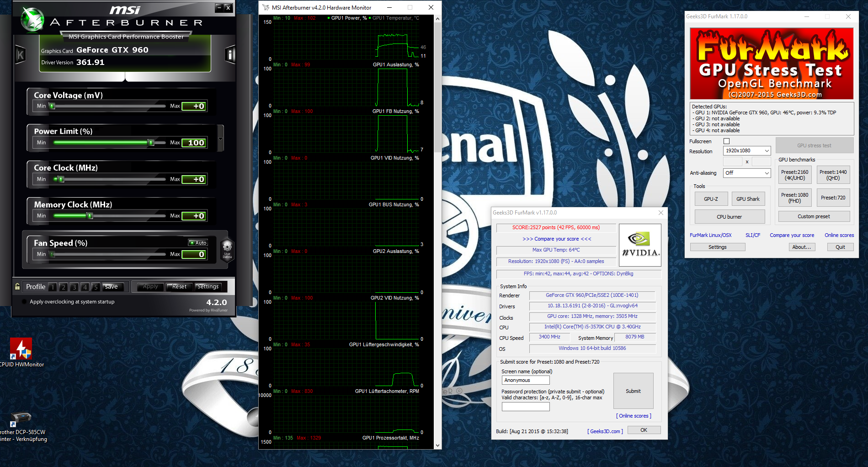
Task: Select profile slot 5
Action: coord(96,287)
